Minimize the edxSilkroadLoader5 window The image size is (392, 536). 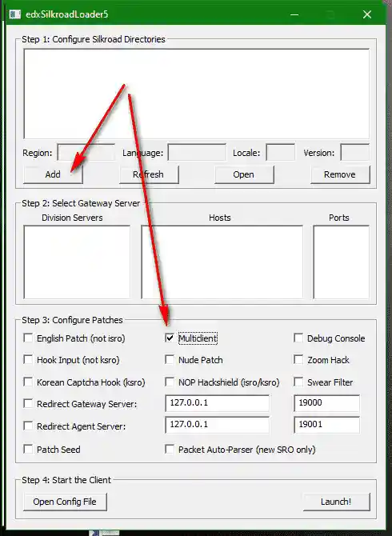coord(294,14)
